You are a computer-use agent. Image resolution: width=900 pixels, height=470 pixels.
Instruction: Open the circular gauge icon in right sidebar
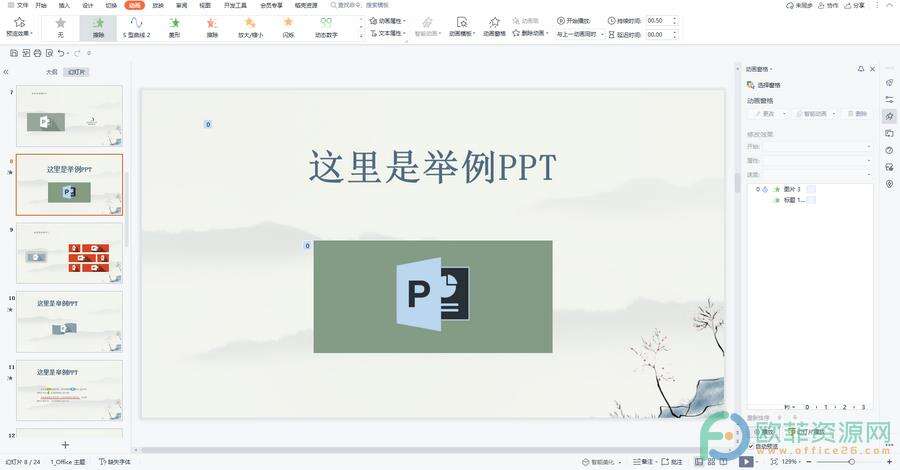tap(889, 150)
